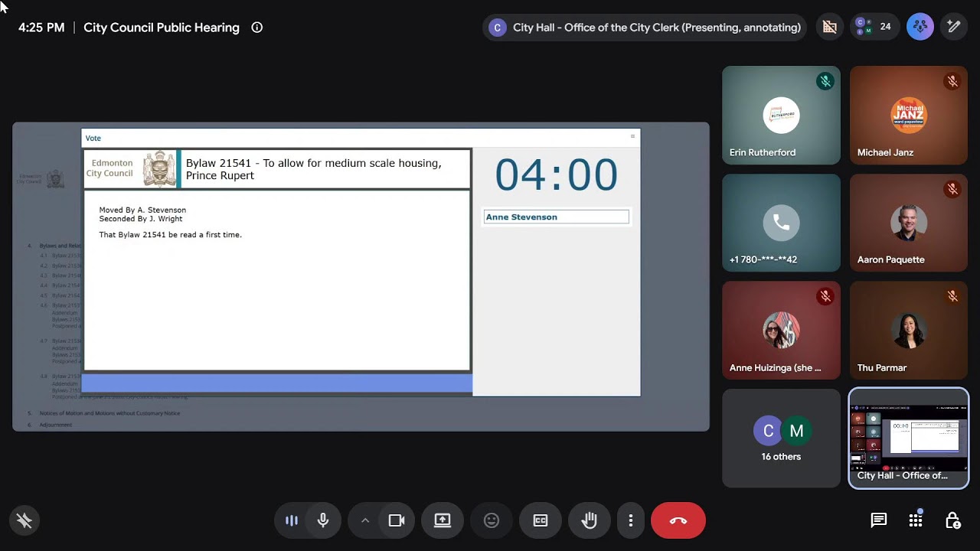Click the Bylaw 21541 title heading
This screenshot has height=551, width=980.
pos(314,169)
